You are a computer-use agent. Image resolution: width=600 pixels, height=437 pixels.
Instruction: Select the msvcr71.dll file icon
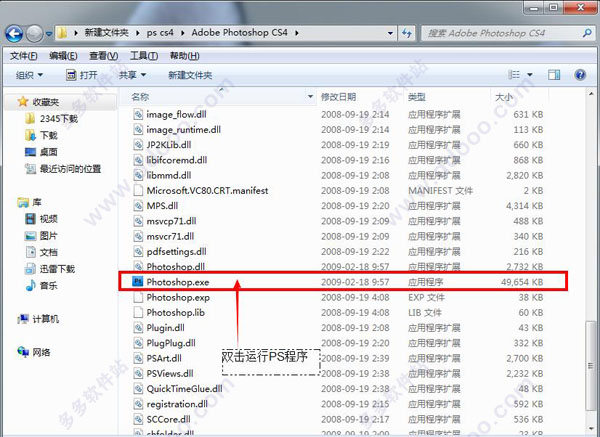pyautogui.click(x=138, y=236)
